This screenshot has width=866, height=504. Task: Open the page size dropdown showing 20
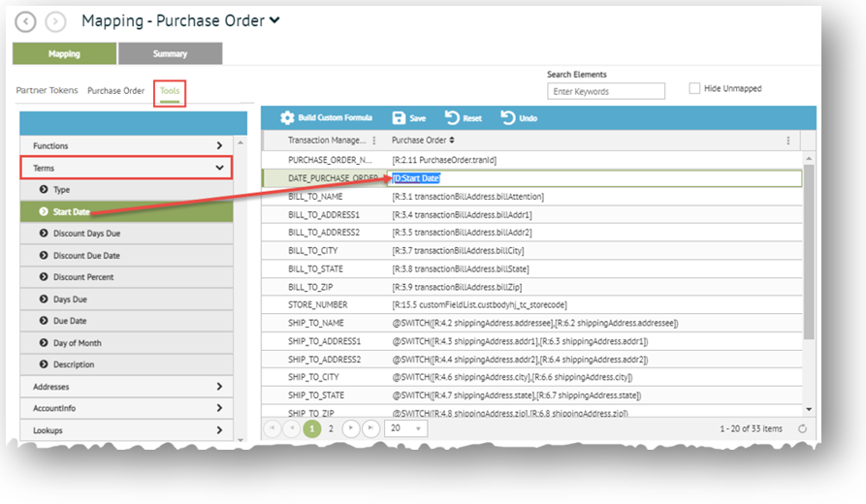tap(405, 427)
